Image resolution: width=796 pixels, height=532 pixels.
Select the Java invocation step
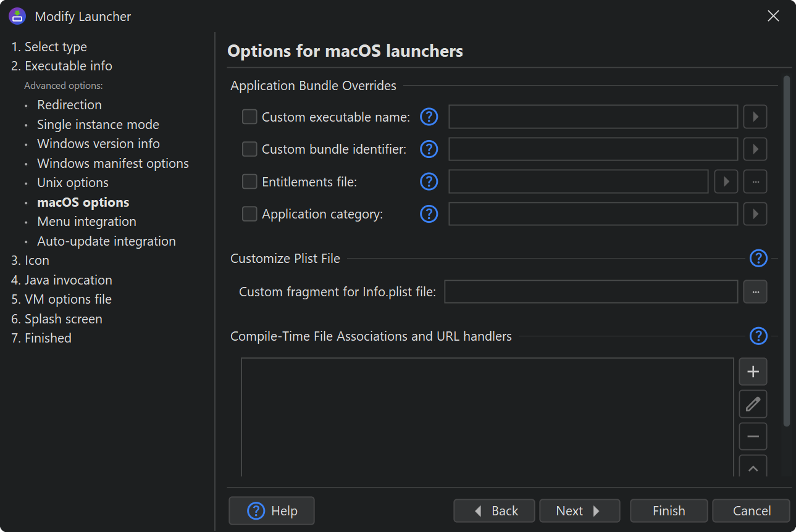click(68, 280)
